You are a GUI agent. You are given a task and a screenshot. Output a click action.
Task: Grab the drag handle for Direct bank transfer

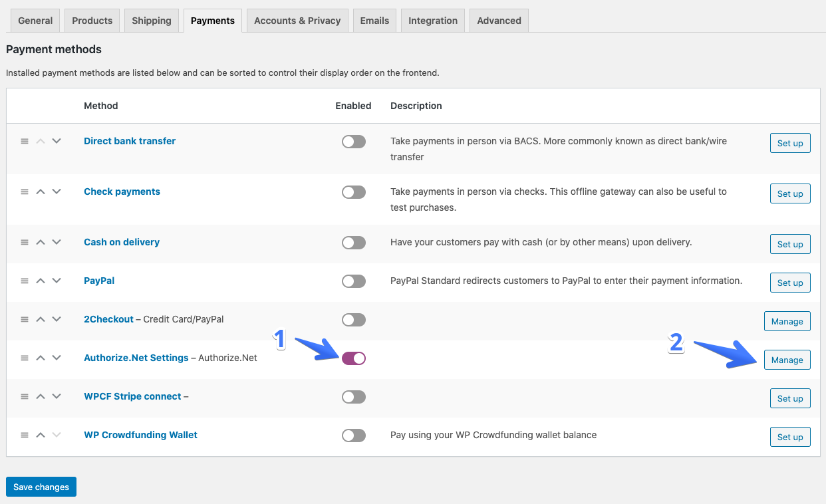click(x=25, y=141)
